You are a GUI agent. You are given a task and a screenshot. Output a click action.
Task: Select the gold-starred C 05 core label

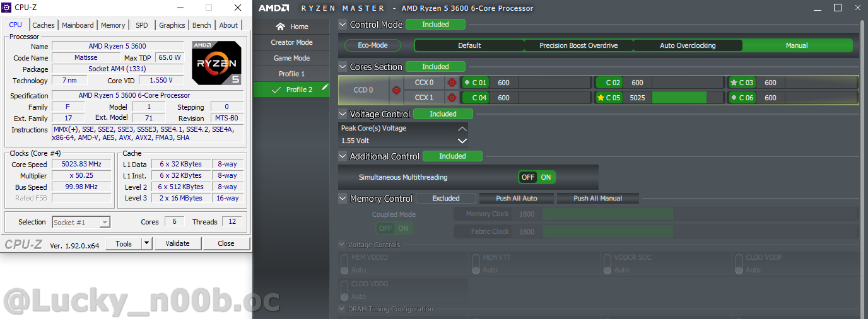(609, 98)
